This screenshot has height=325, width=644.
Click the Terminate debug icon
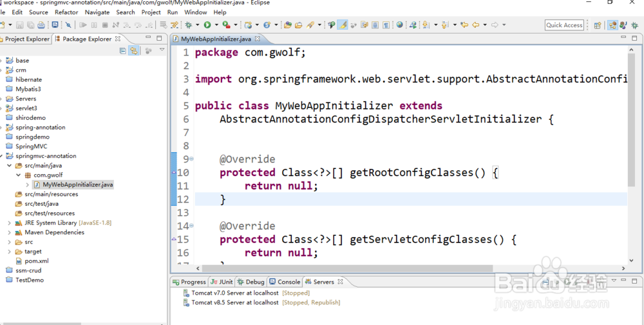[x=105, y=25]
